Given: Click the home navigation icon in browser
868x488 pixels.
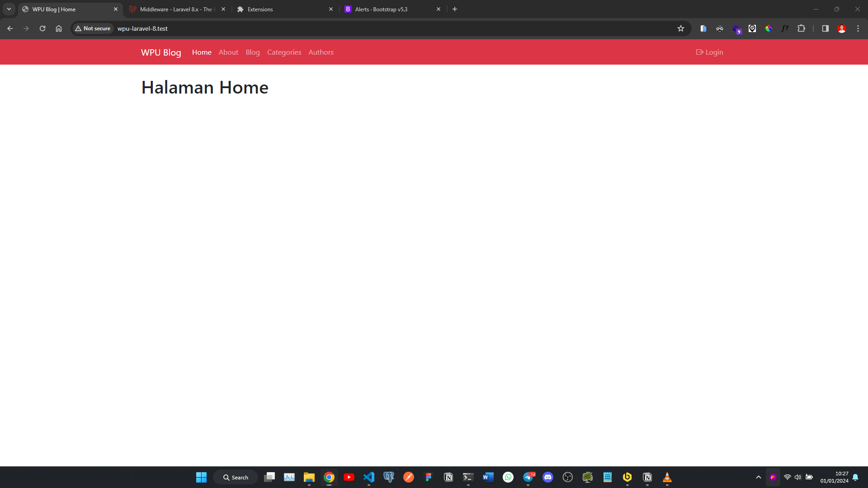Looking at the screenshot, I should click(59, 28).
